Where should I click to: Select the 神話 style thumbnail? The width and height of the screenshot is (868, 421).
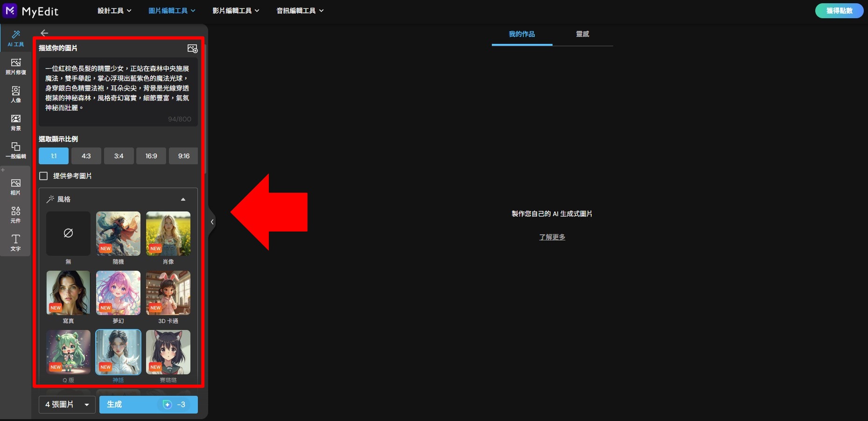tap(118, 352)
